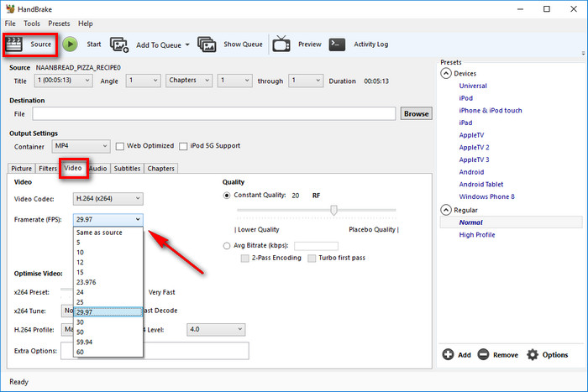
Task: Open the Title dropdown
Action: pos(63,81)
